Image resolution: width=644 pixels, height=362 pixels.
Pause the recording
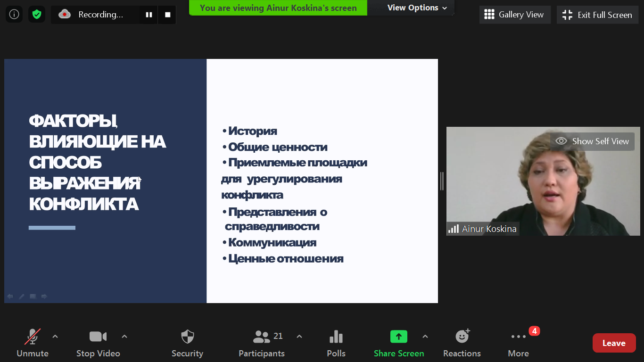pyautogui.click(x=149, y=15)
